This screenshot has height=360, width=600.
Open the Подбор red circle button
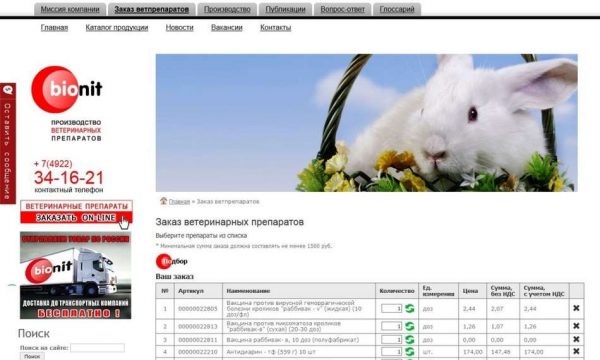171,261
